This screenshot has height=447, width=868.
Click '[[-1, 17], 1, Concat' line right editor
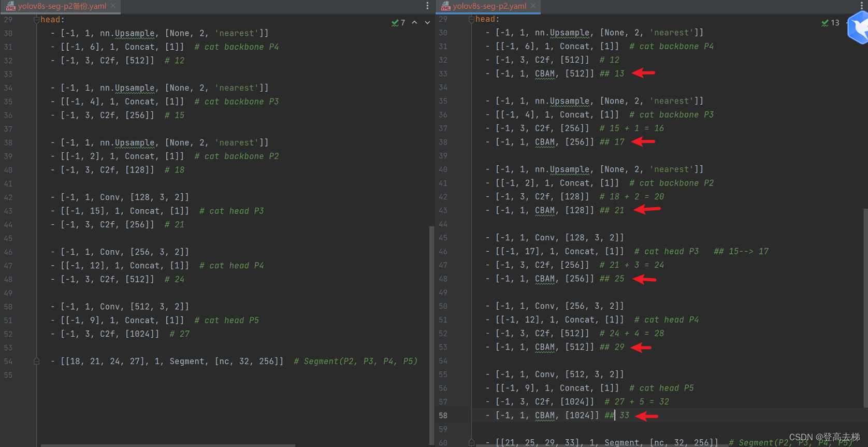pyautogui.click(x=627, y=252)
